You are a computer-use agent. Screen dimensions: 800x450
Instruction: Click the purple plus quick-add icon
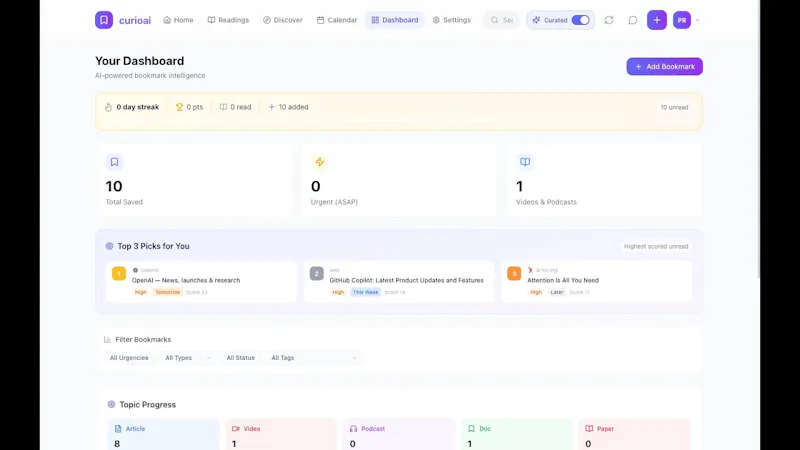pos(657,20)
